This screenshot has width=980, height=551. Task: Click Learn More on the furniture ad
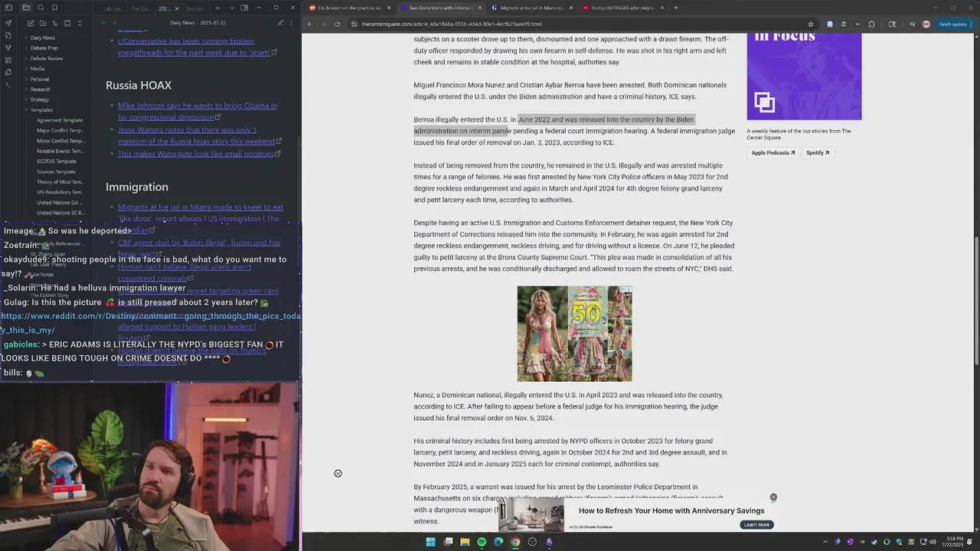point(756,524)
